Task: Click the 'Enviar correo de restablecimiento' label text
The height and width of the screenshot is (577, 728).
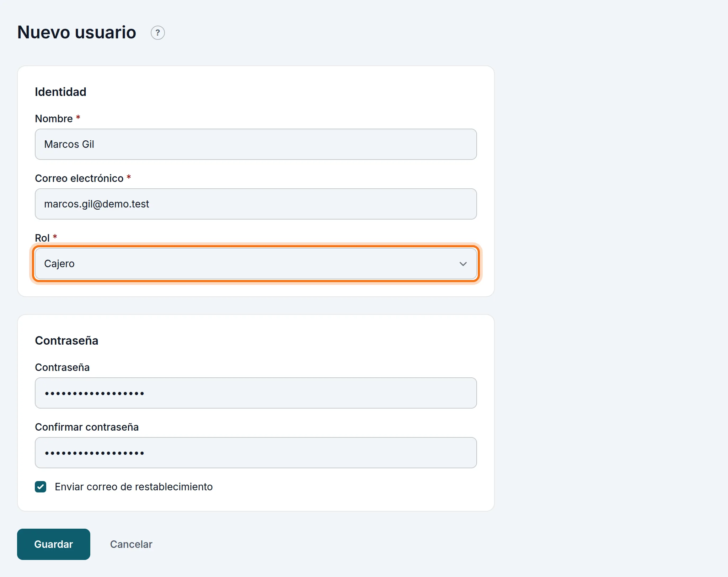Action: coord(134,487)
